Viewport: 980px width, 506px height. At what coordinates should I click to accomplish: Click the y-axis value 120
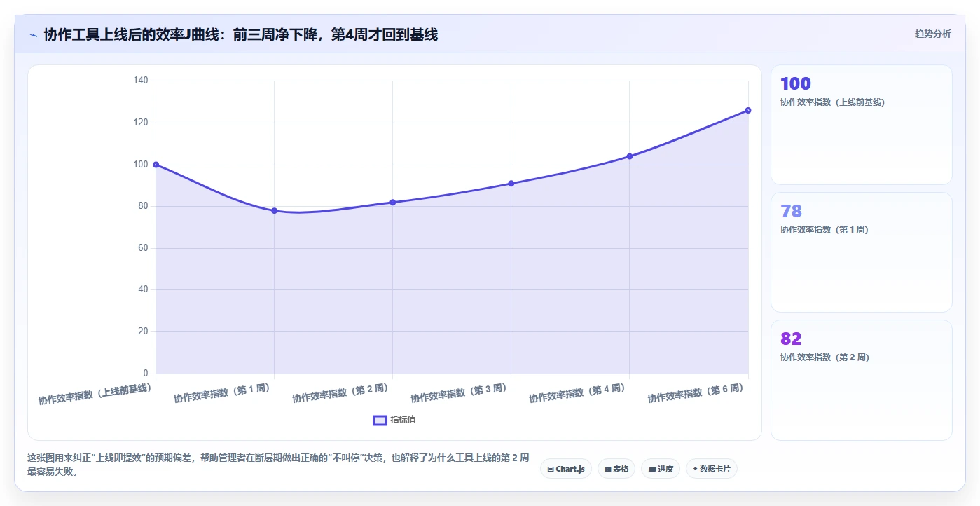click(x=141, y=123)
